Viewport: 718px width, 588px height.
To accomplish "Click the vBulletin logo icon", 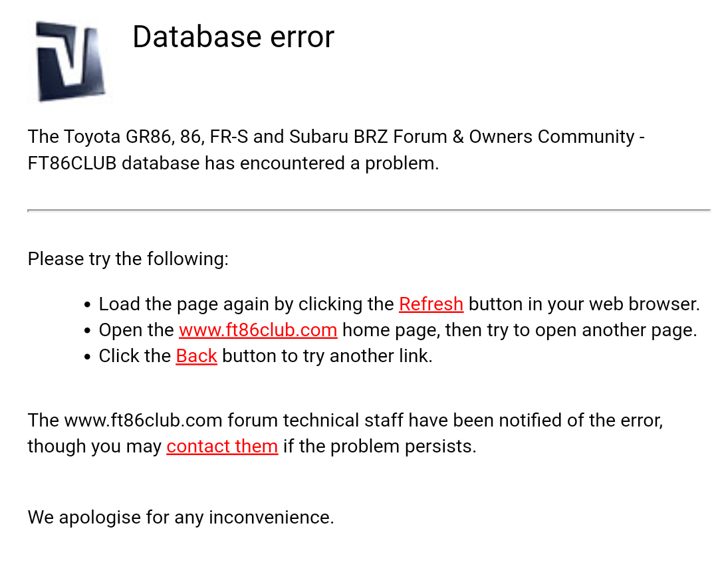I will pyautogui.click(x=69, y=61).
